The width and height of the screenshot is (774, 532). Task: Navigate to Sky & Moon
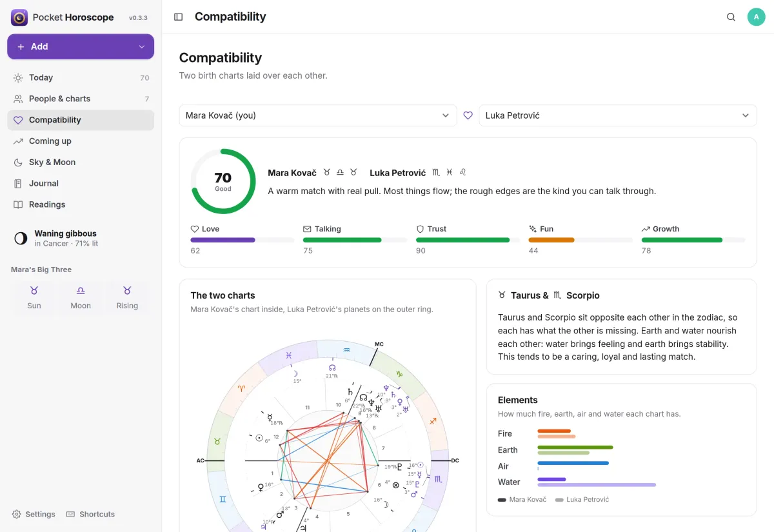pyautogui.click(x=81, y=163)
